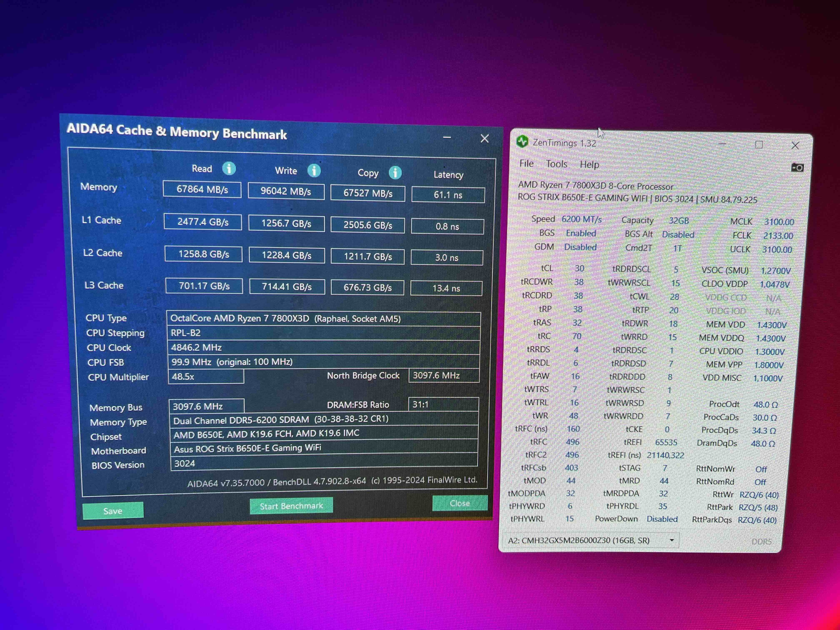Click the green Close button in AIDA64
840x630 pixels.
click(x=460, y=503)
